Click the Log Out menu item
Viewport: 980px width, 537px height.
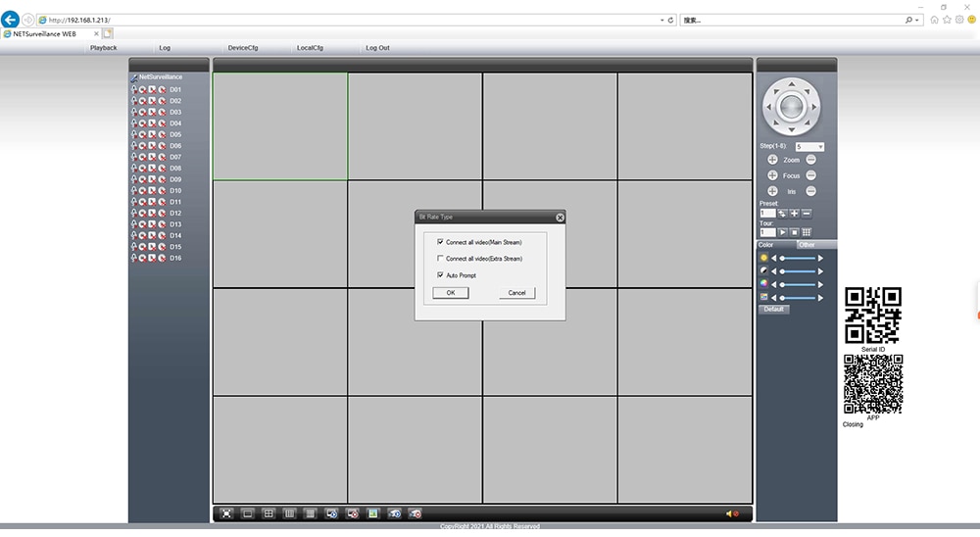(377, 47)
